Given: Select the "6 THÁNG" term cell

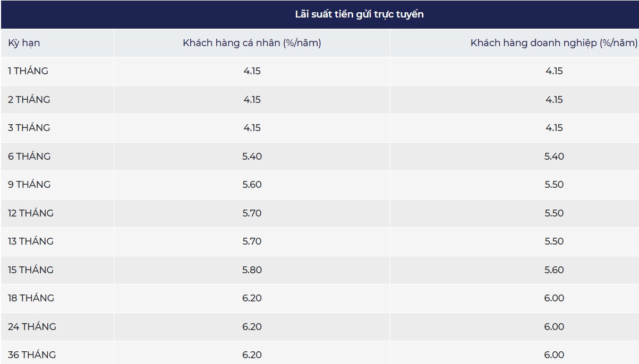Looking at the screenshot, I should [x=29, y=157].
